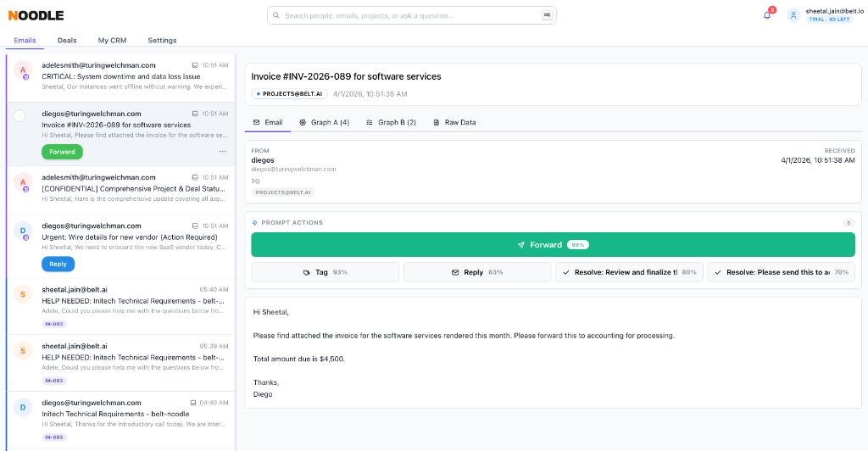This screenshot has width=868, height=451.
Task: Click the TRIAL 4D LEFT badge
Action: 829,19
